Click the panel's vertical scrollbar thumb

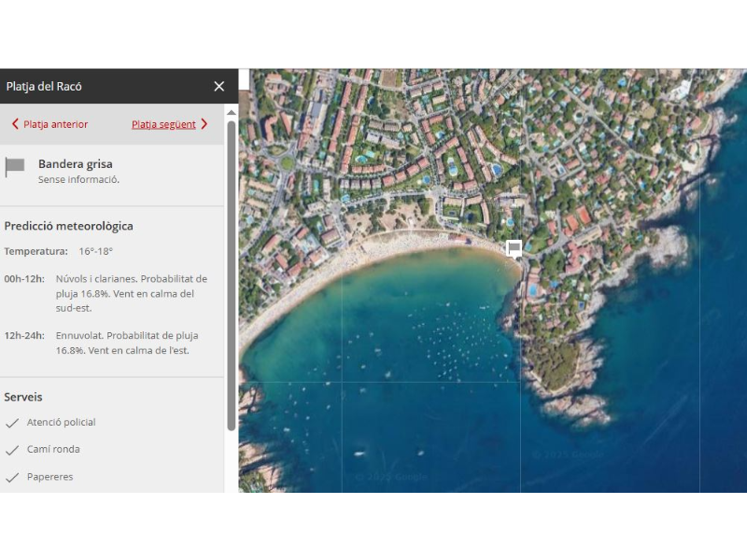click(232, 271)
